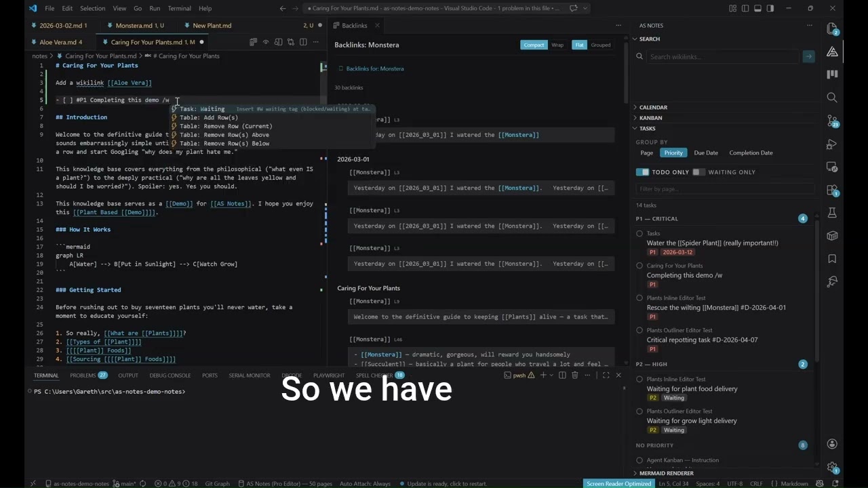This screenshot has width=868, height=488.
Task: Open the AS Notes sidebar icon
Action: pyautogui.click(x=832, y=51)
